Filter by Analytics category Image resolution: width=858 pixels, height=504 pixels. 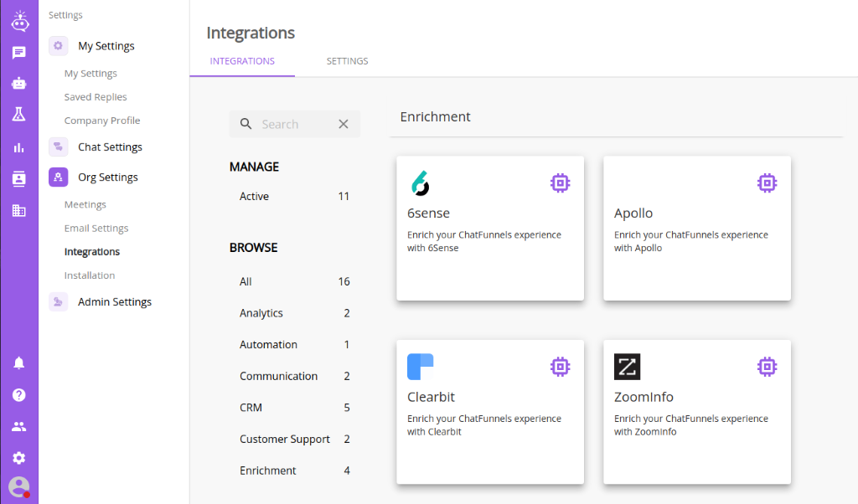(294, 313)
